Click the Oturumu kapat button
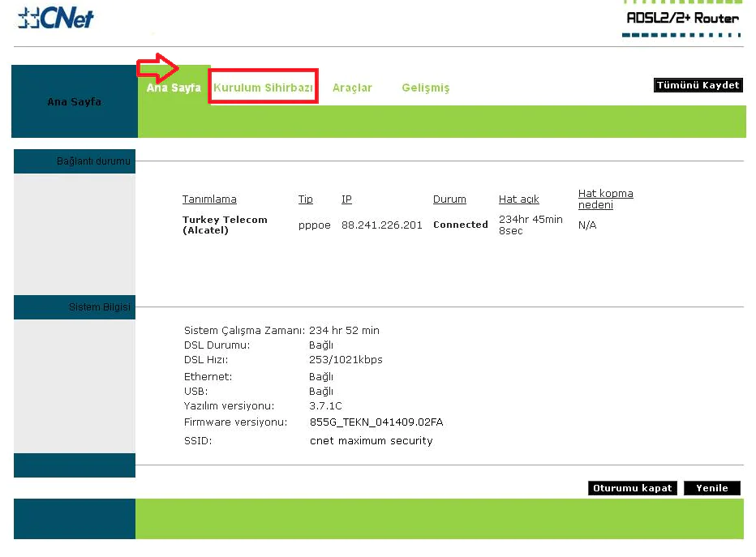The width and height of the screenshot is (756, 557). pyautogui.click(x=632, y=488)
